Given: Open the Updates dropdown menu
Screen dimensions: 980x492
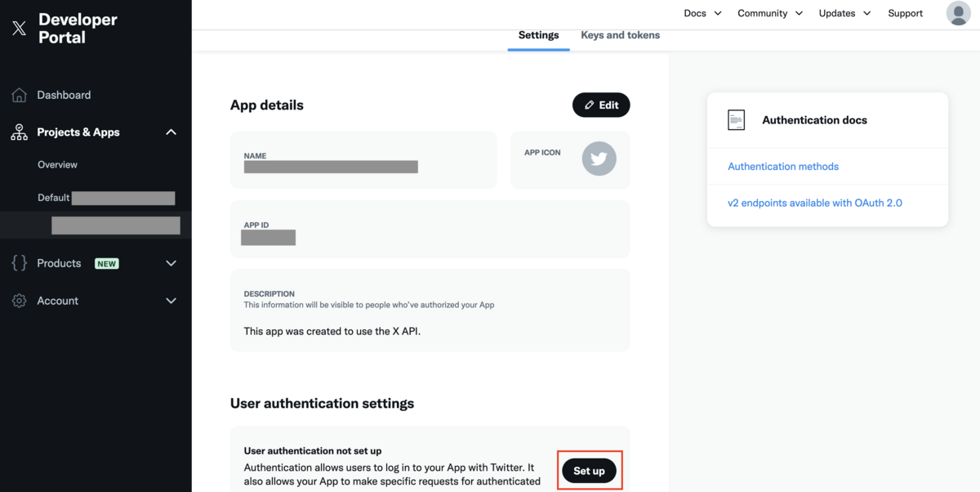Looking at the screenshot, I should pyautogui.click(x=844, y=13).
